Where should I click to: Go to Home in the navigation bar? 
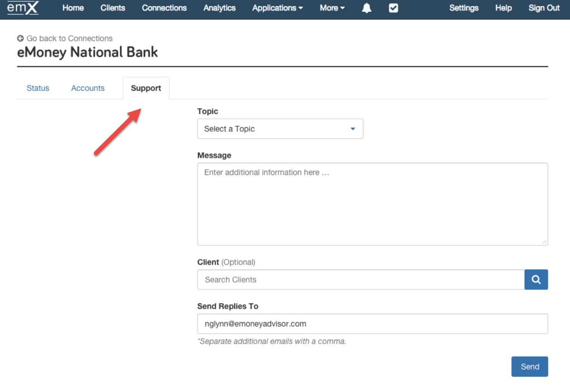(x=73, y=8)
